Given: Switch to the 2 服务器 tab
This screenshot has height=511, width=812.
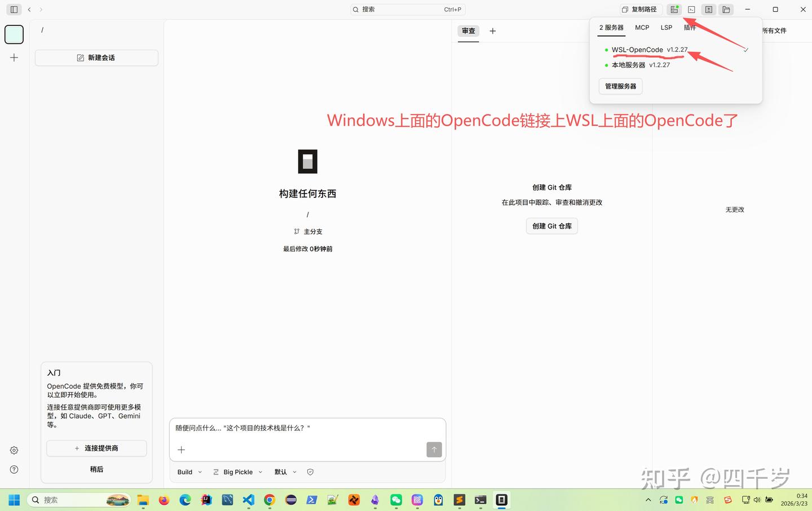Looking at the screenshot, I should pyautogui.click(x=611, y=28).
